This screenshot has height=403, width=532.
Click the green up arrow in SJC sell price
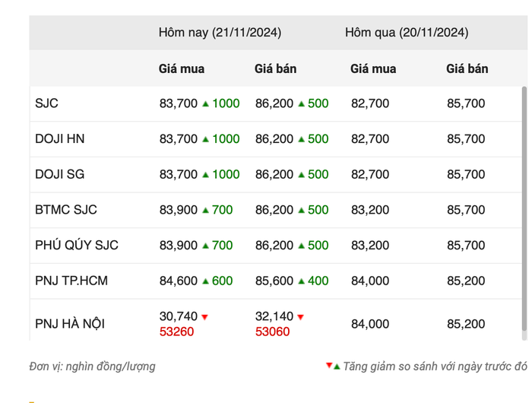(x=301, y=103)
